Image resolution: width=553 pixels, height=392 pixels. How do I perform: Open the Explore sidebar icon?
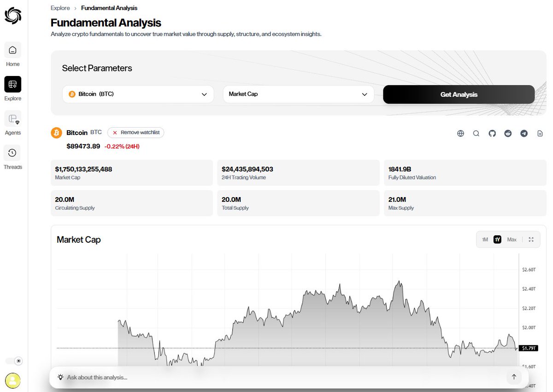click(13, 84)
